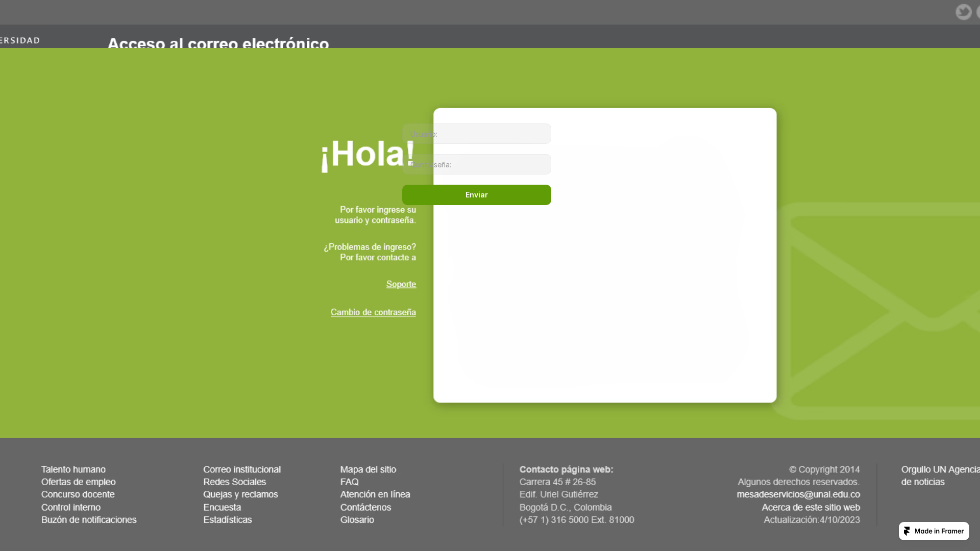Screen dimensions: 980x551
Task: Open Correo institucional link
Action: coord(242,469)
